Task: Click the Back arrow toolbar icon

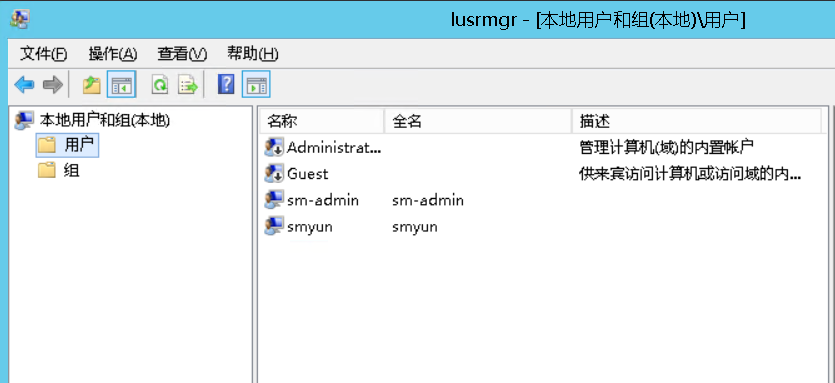Action: (24, 84)
